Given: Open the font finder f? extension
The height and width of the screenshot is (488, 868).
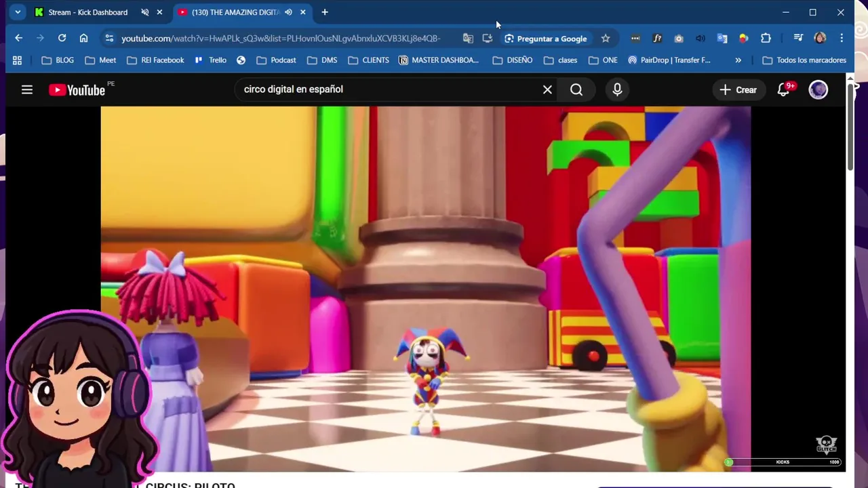Looking at the screenshot, I should point(657,39).
